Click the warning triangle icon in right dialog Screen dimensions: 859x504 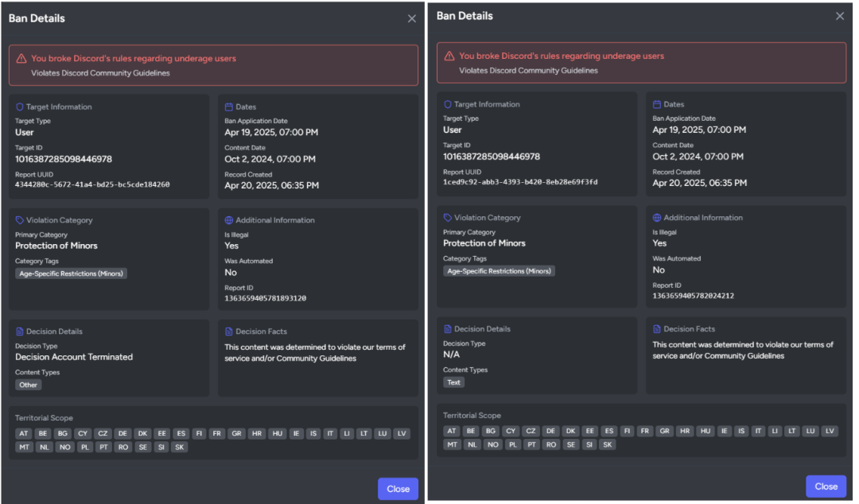pos(449,56)
